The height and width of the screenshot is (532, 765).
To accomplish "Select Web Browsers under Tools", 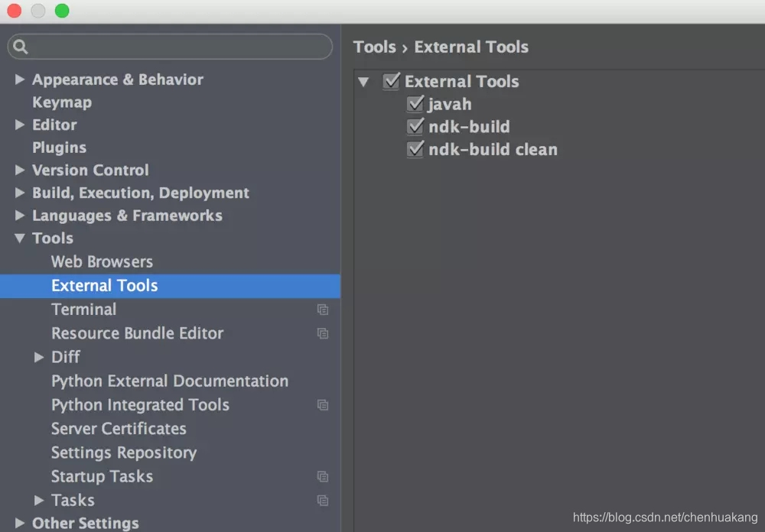I will 102,262.
